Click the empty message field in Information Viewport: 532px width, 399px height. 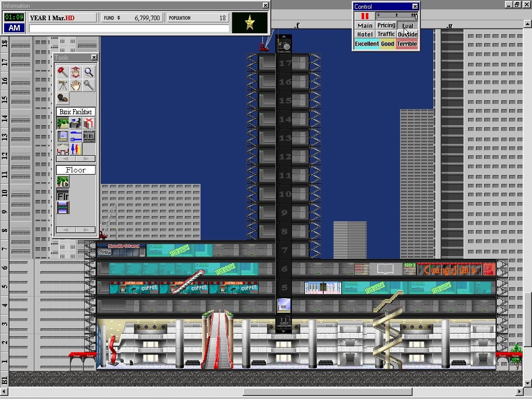tap(129, 29)
